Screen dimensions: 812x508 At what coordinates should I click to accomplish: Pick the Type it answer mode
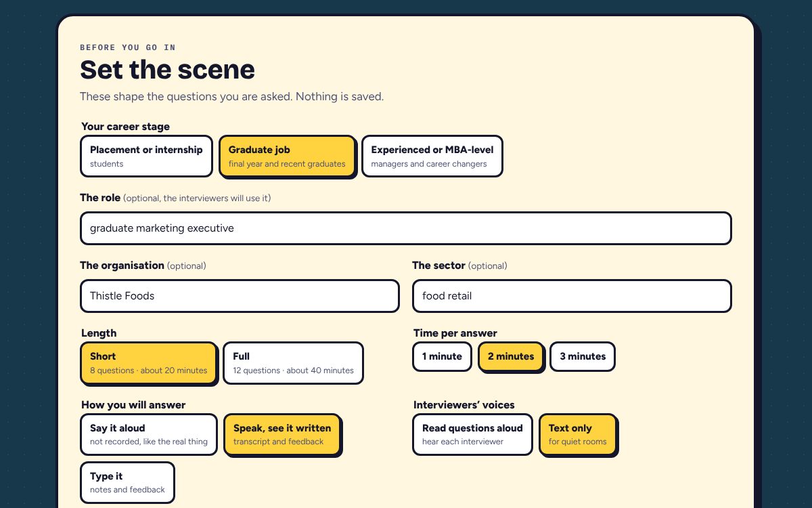pyautogui.click(x=127, y=483)
